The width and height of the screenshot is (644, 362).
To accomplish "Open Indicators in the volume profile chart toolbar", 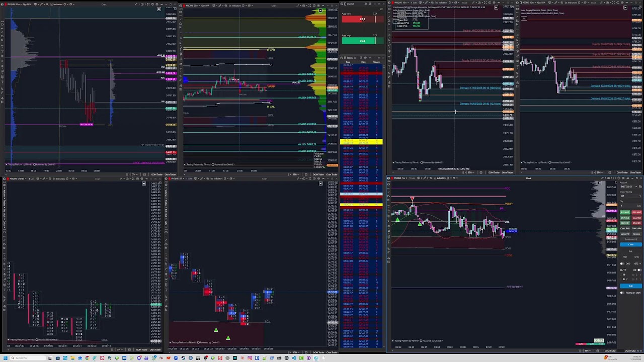I will click(56, 4).
